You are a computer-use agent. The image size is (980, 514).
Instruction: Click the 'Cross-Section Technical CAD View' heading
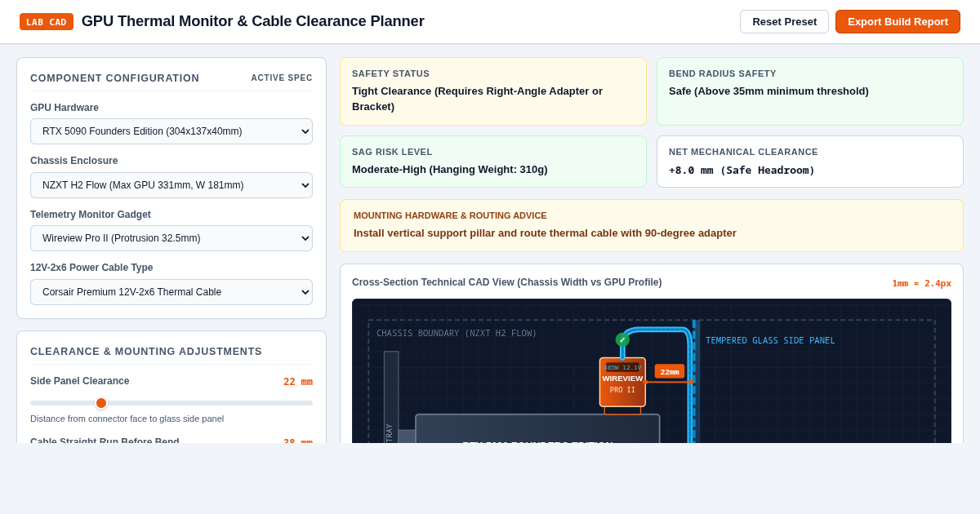point(507,282)
